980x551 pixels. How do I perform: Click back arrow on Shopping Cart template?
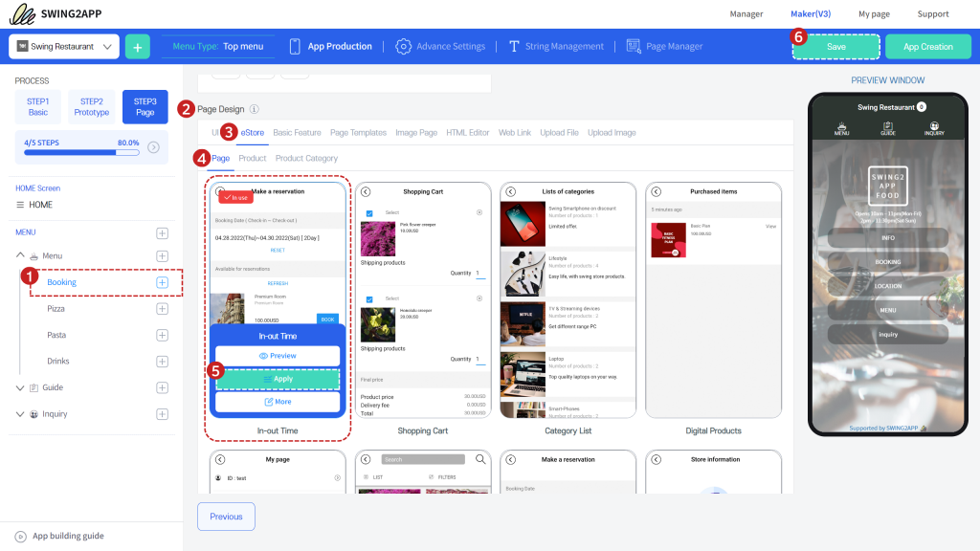[366, 191]
